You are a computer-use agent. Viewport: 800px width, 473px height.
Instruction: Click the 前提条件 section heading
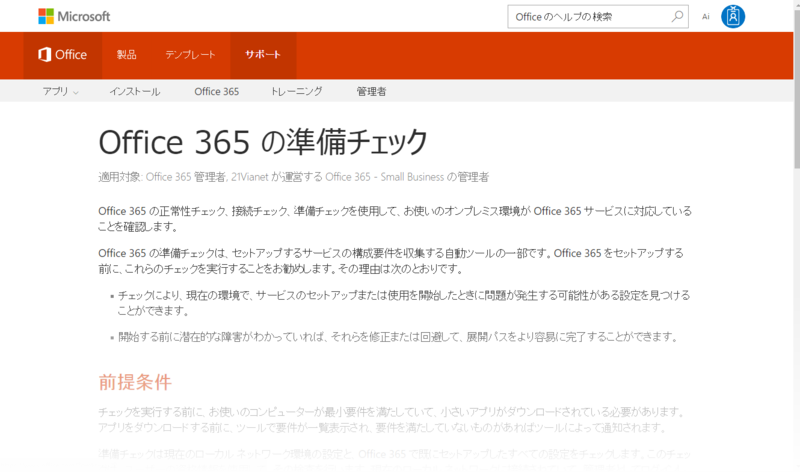pos(135,382)
